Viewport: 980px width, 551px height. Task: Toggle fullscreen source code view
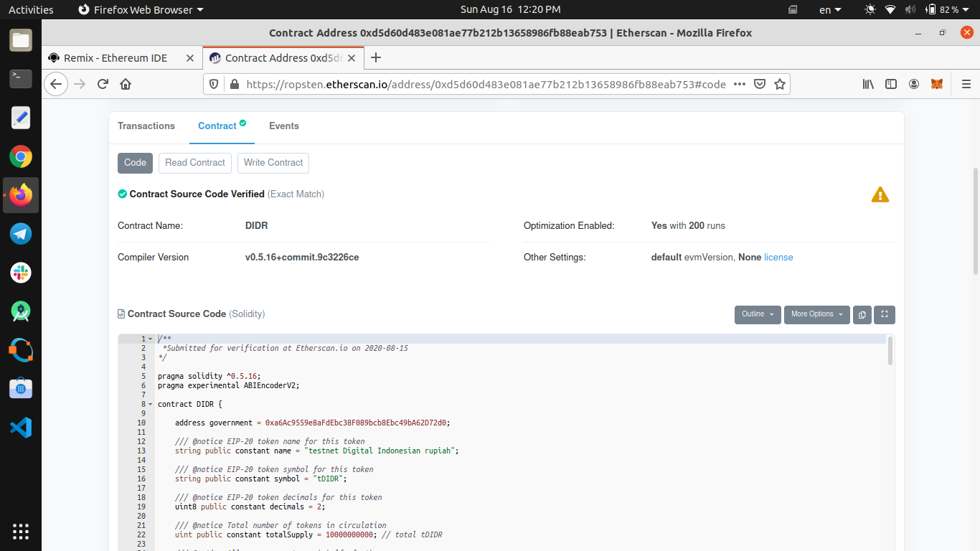(885, 314)
